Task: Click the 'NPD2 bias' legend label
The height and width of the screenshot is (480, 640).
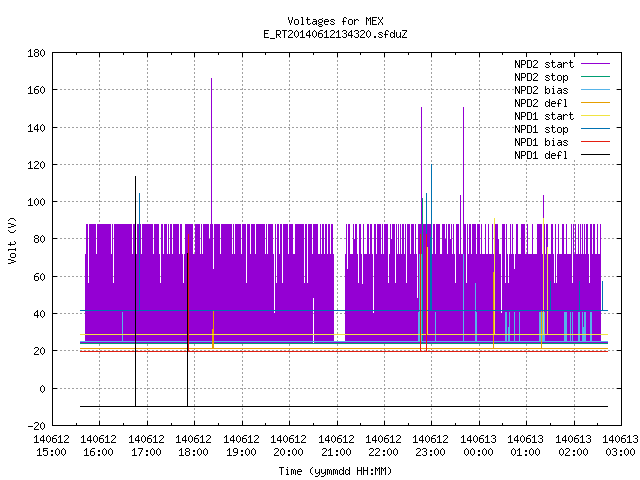Action: (541, 90)
